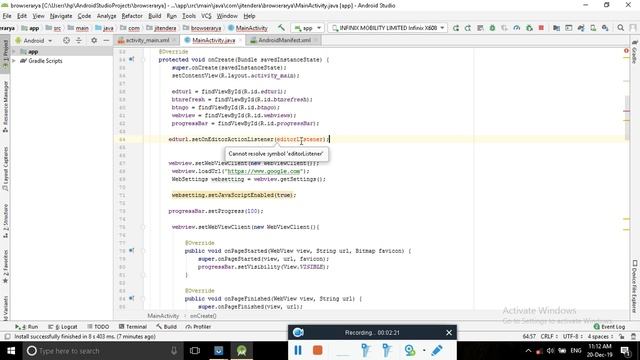640x360 pixels.
Task: Click the Windows search box
Action: click(102, 351)
